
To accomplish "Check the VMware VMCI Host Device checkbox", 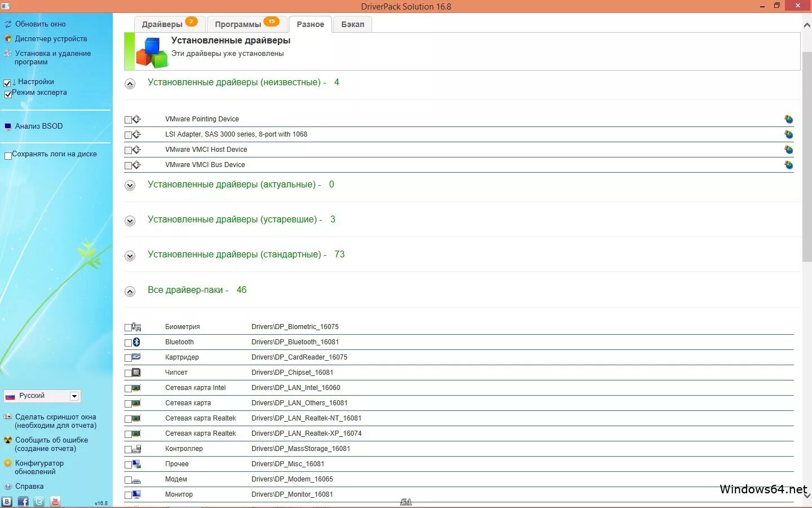I will 128,150.
